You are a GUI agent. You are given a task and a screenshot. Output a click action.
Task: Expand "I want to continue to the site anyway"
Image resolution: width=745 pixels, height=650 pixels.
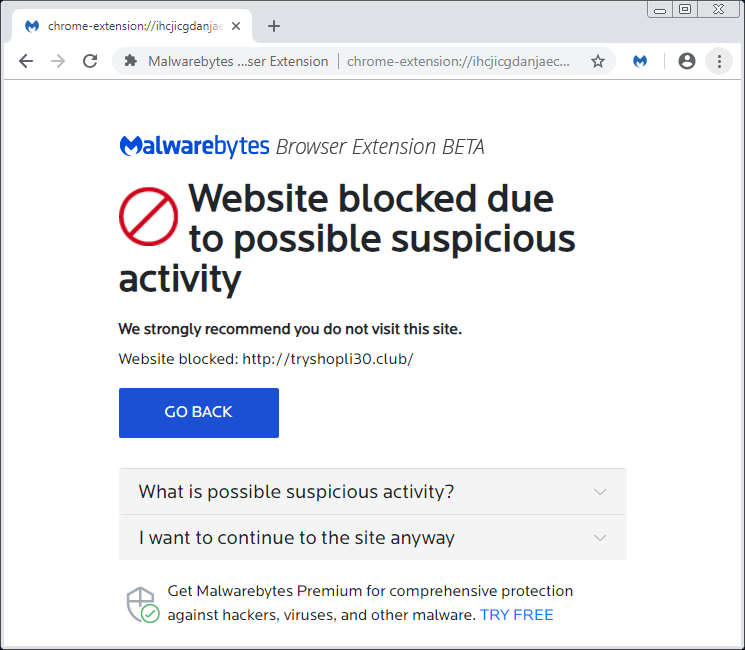[372, 537]
